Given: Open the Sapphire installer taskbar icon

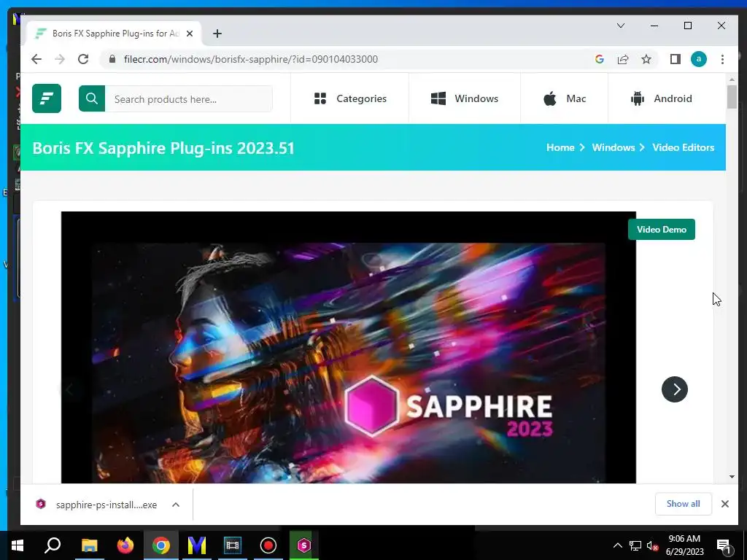Looking at the screenshot, I should pos(304,545).
